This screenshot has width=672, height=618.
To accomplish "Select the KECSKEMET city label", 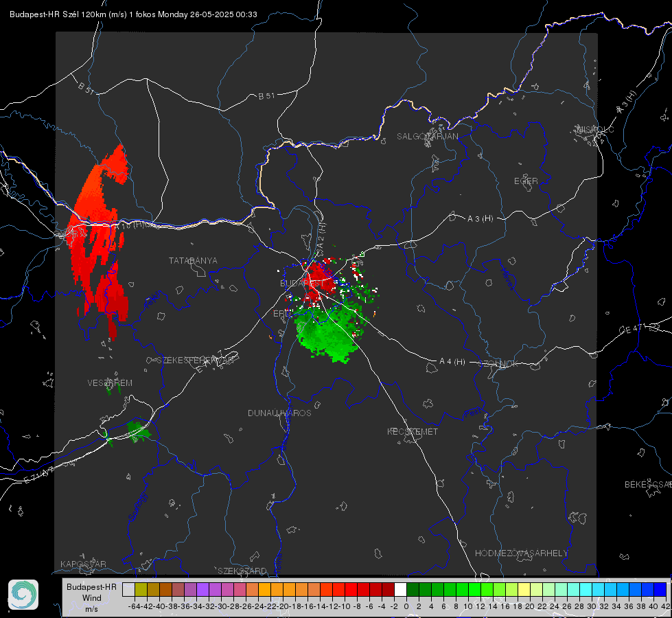I will [x=413, y=431].
